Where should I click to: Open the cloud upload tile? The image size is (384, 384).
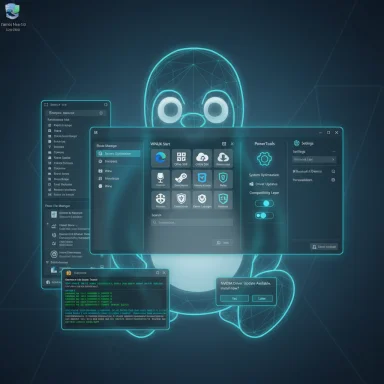pyautogui.click(x=202, y=158)
